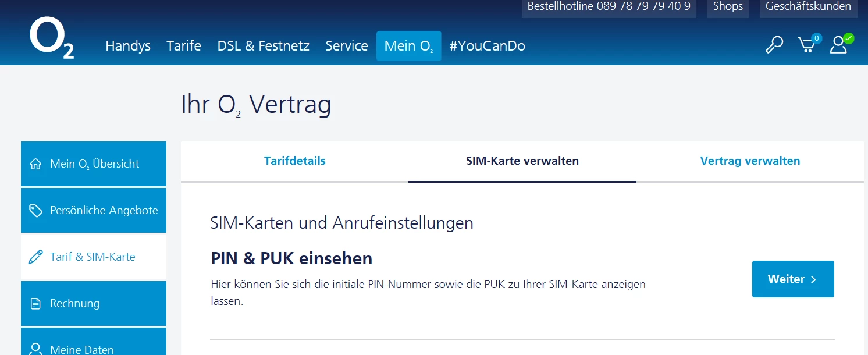The image size is (868, 355).
Task: Click the document icon beside Rechnung
Action: pyautogui.click(x=35, y=304)
